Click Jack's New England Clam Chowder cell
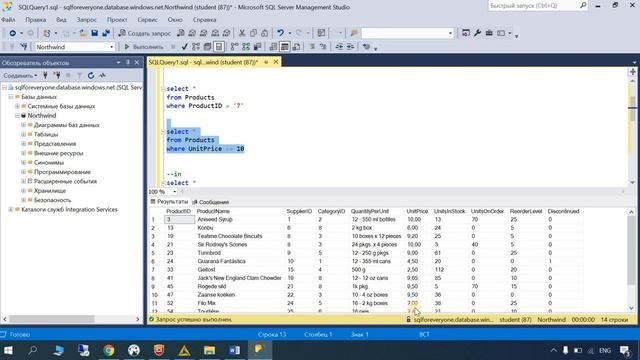Screen dimensions: 640x360 pyautogui.click(x=241, y=278)
